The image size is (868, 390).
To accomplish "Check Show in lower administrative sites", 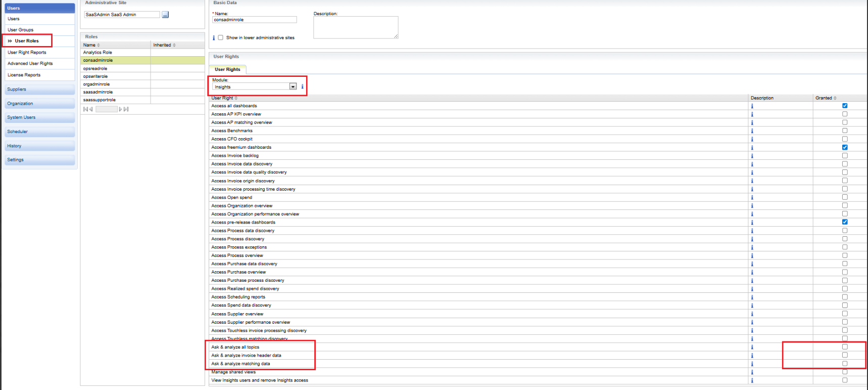I will 220,37.
